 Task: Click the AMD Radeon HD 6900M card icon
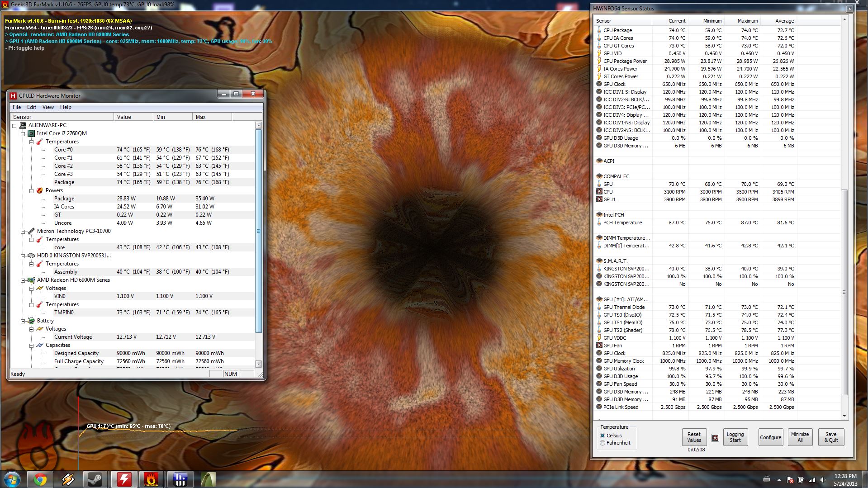pos(31,280)
